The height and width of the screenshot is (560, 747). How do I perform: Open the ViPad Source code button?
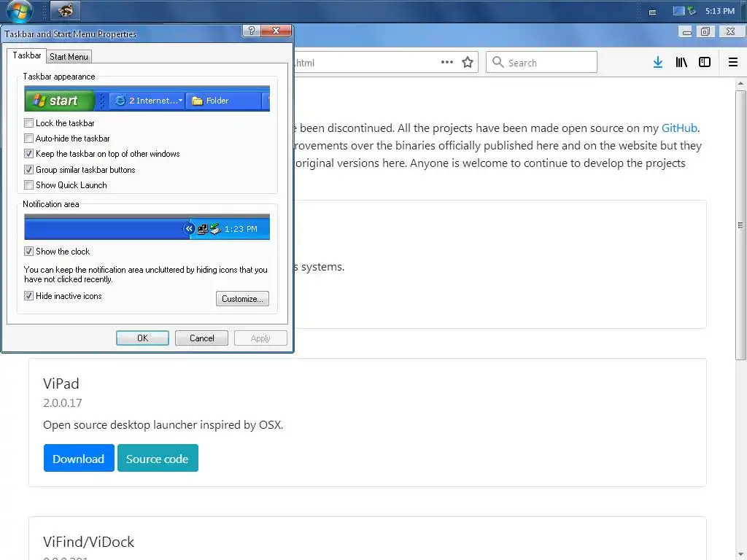point(158,458)
